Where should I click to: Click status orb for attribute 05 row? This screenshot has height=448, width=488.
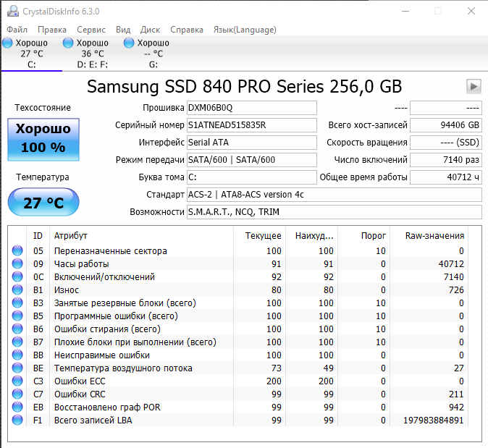(x=17, y=251)
